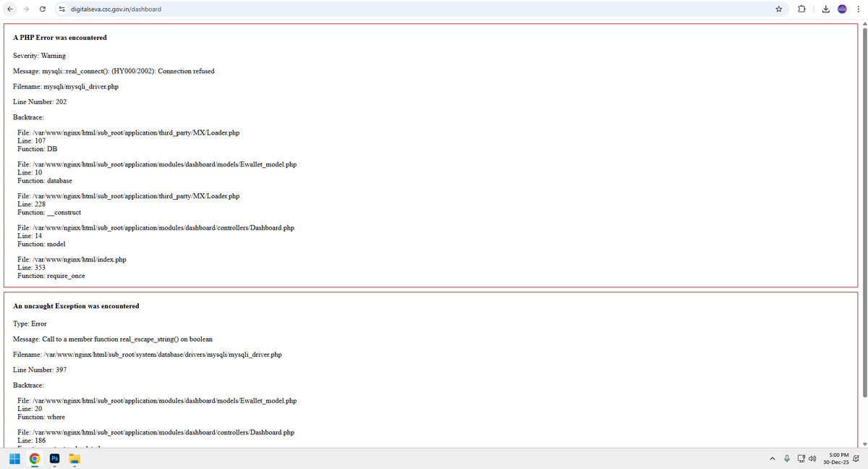Click the text 'Line: 228'
The image size is (868, 469).
click(x=31, y=204)
